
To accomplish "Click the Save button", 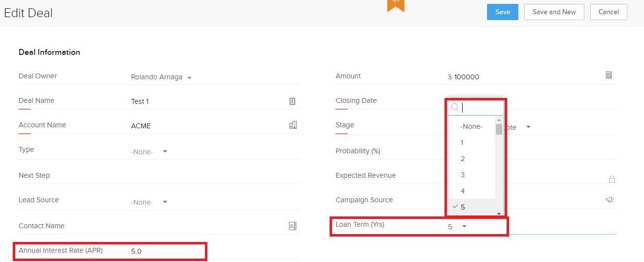I will click(502, 12).
